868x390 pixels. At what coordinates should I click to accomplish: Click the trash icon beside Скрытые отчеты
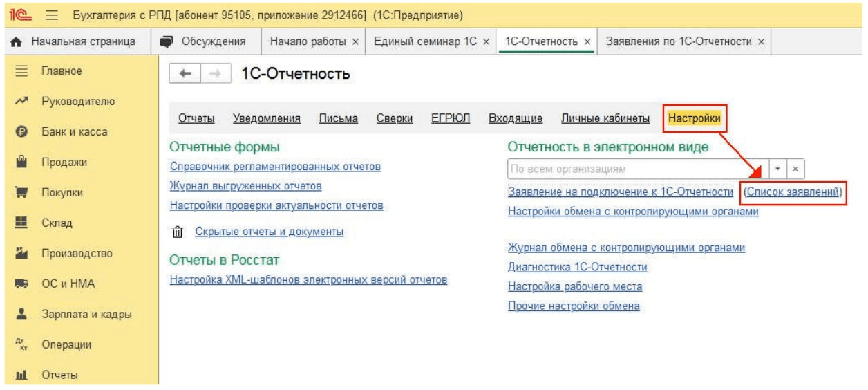(x=176, y=232)
